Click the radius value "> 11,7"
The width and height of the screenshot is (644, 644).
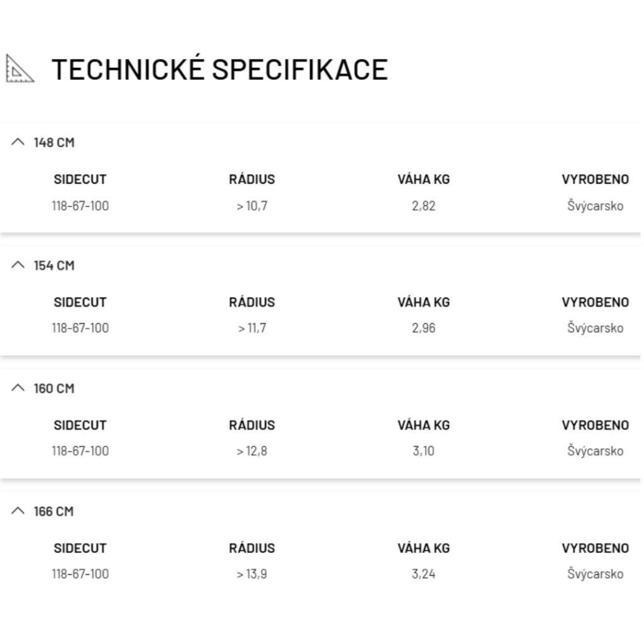point(252,328)
